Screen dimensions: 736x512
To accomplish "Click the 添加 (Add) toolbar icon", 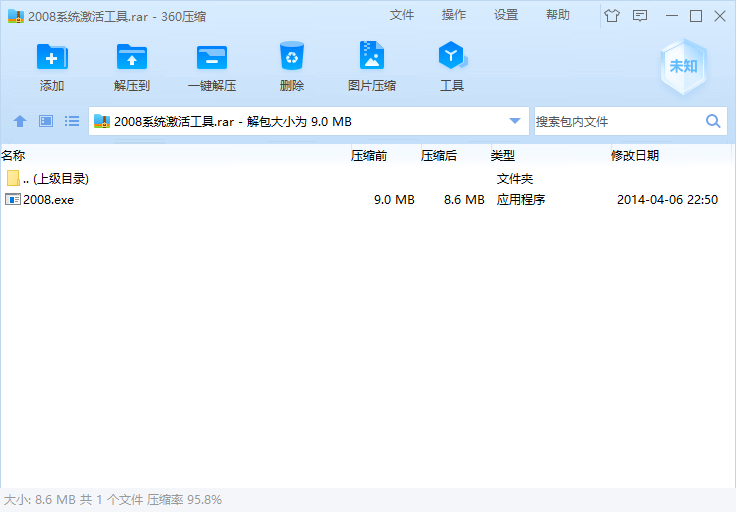I will coord(52,58).
